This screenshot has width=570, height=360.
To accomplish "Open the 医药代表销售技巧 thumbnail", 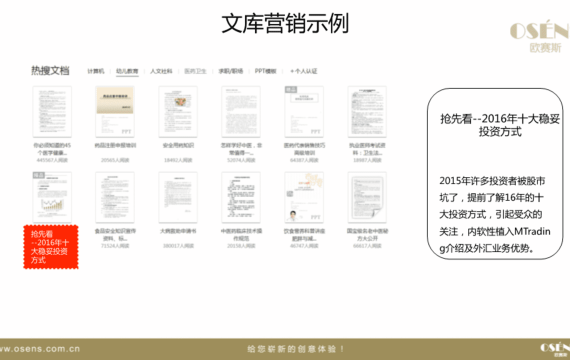I will tap(304, 112).
